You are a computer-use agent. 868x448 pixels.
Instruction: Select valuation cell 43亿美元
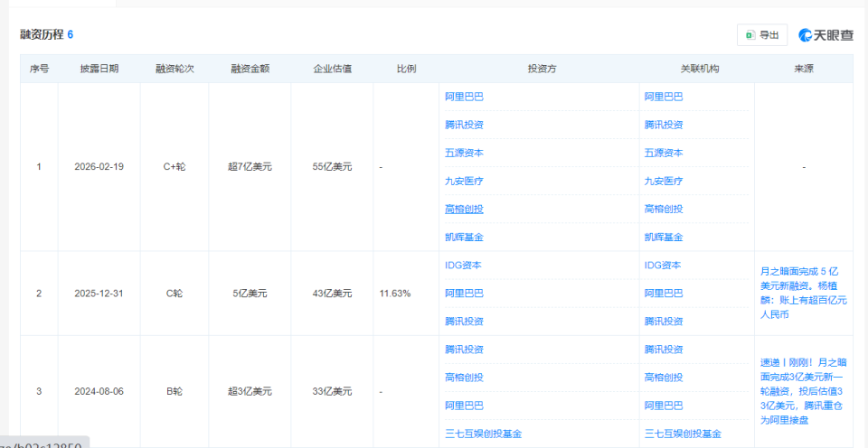point(332,294)
